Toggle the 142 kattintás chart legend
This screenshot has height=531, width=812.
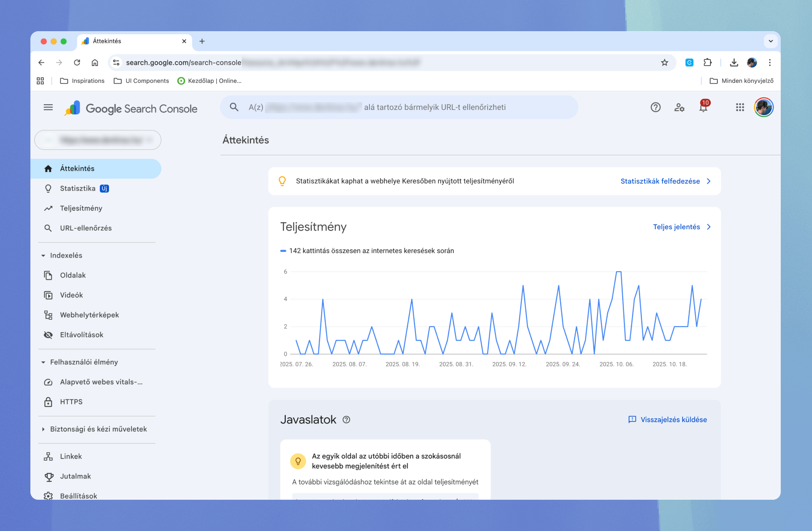pyautogui.click(x=370, y=251)
